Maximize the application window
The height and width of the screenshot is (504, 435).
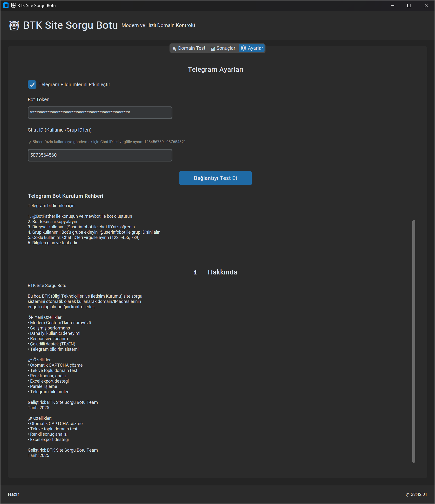point(409,5)
